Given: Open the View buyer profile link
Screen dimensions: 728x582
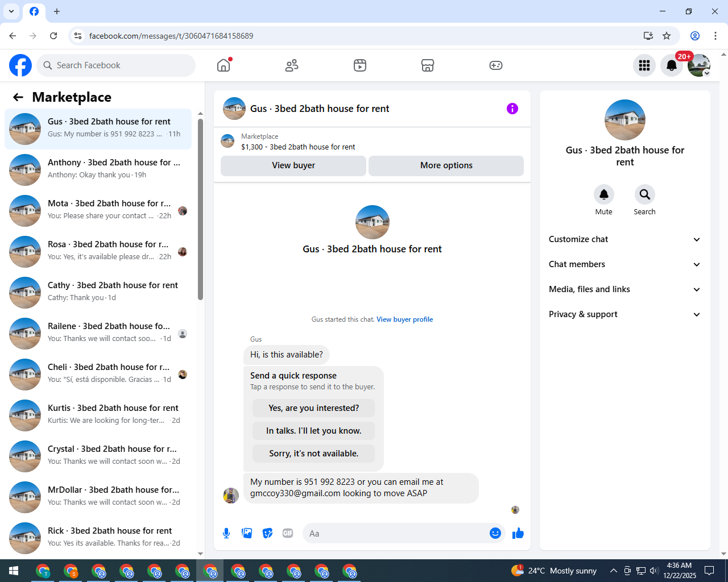Looking at the screenshot, I should click(x=405, y=319).
